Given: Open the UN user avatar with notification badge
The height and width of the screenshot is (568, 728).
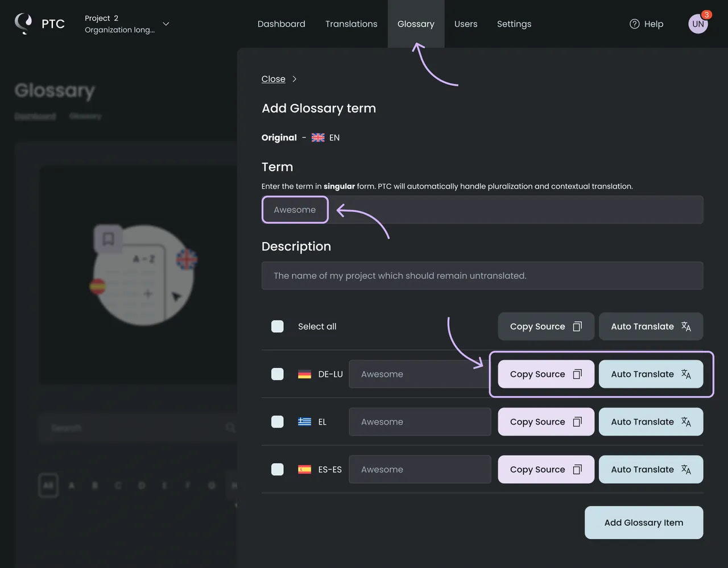Looking at the screenshot, I should [x=698, y=23].
